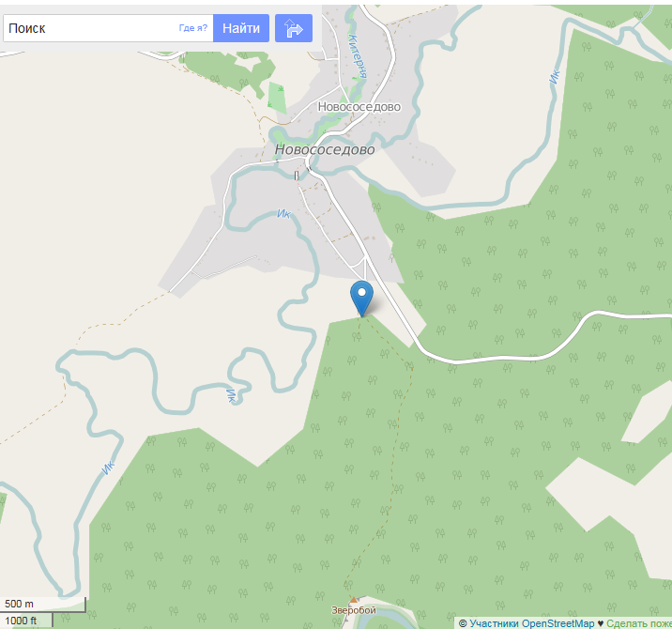Image resolution: width=672 pixels, height=629 pixels.
Task: Open the Участники OpenStreetMap link
Action: point(532,623)
